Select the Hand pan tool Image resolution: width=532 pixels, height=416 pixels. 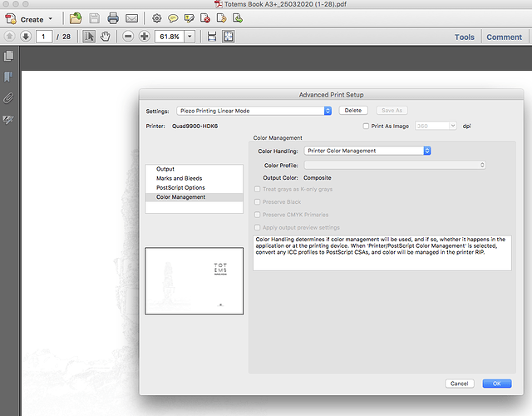(107, 37)
